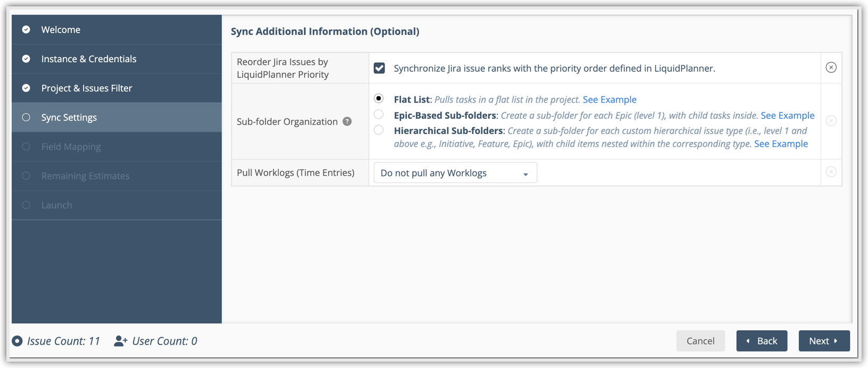Select the Epic-Based Sub-folders radio option

click(379, 114)
